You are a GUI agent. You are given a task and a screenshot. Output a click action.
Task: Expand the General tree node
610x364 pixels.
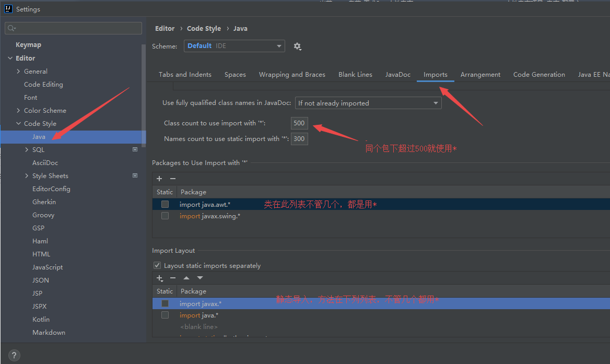[x=18, y=71]
